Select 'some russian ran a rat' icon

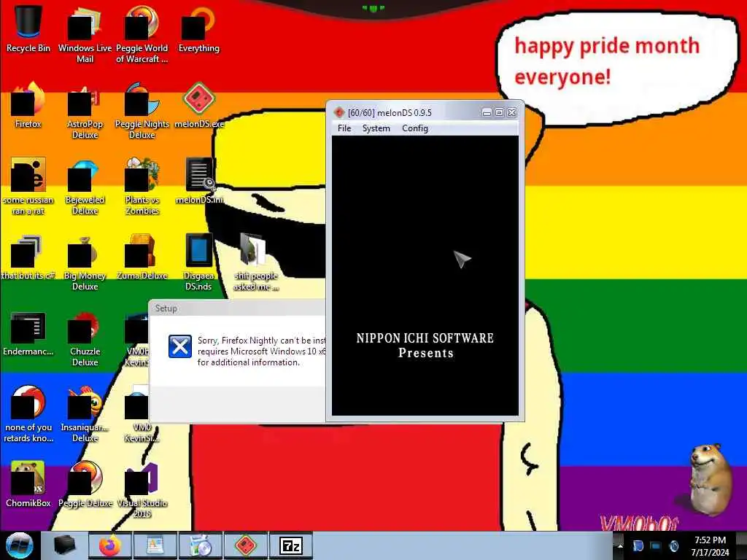(28, 187)
